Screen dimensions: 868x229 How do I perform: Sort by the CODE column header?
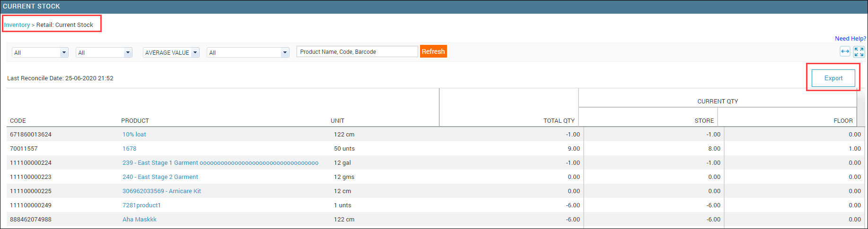pyautogui.click(x=18, y=121)
